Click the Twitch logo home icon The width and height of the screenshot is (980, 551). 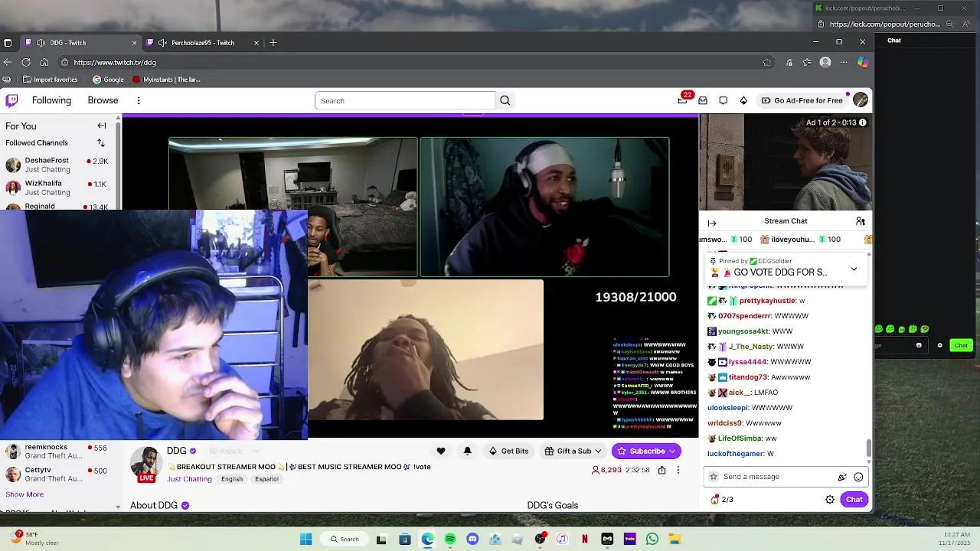click(x=11, y=100)
